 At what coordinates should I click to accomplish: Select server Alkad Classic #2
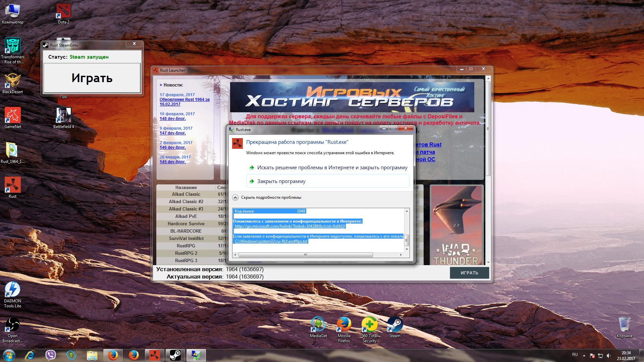[x=186, y=202]
